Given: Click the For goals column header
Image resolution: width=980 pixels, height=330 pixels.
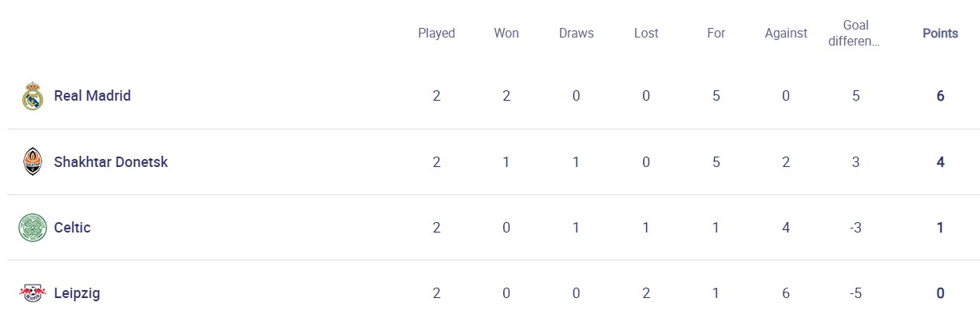Looking at the screenshot, I should [x=716, y=34].
